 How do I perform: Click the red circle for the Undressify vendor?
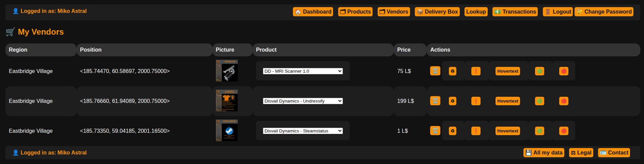pyautogui.click(x=564, y=101)
